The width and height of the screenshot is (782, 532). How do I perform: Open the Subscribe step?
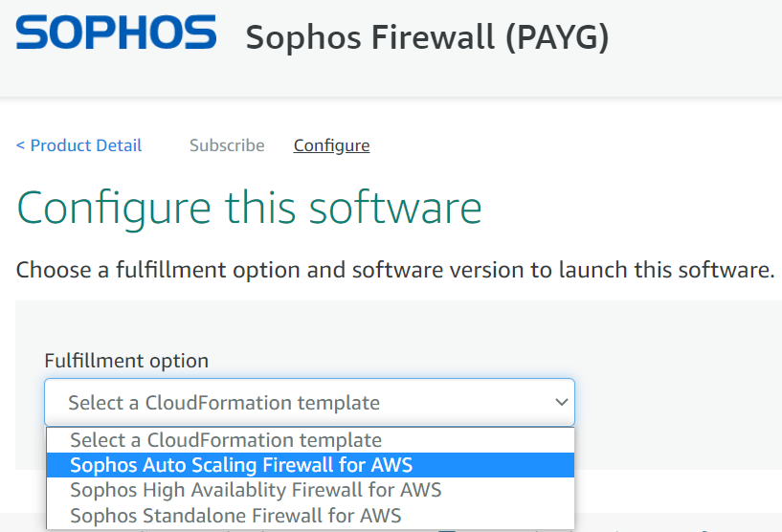coord(227,145)
